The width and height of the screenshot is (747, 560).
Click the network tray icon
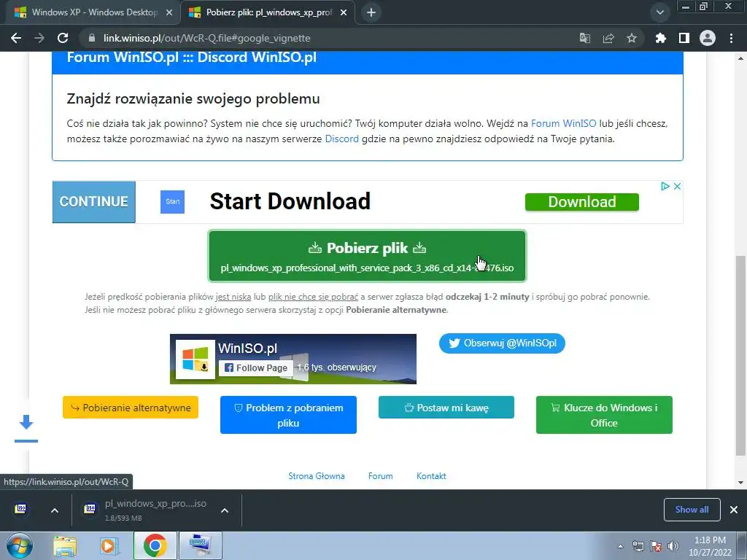(x=638, y=546)
